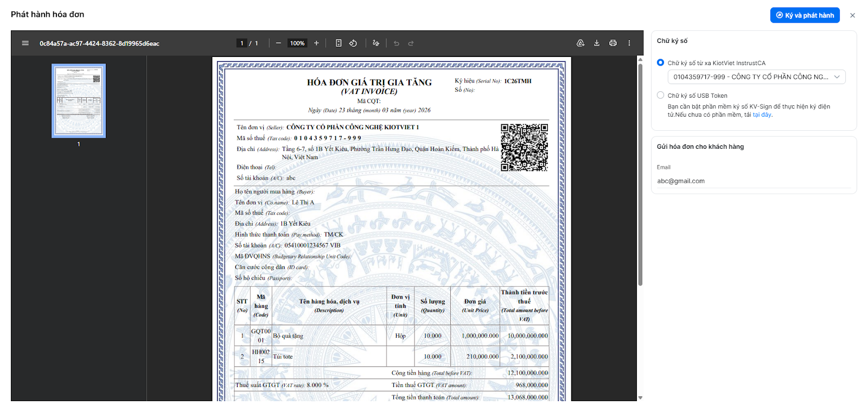Open the digital certificate company dropdown

(x=756, y=77)
